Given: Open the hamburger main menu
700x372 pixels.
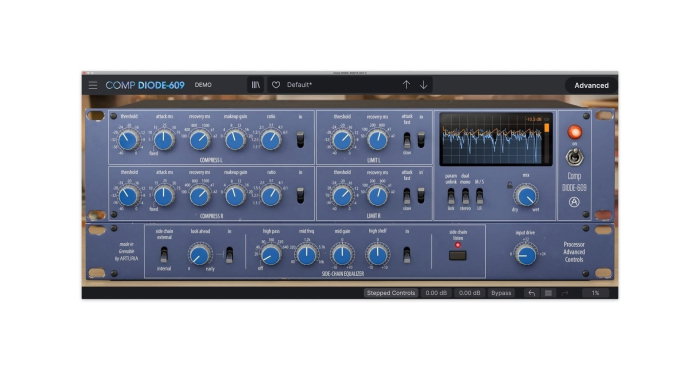Looking at the screenshot, I should [93, 85].
